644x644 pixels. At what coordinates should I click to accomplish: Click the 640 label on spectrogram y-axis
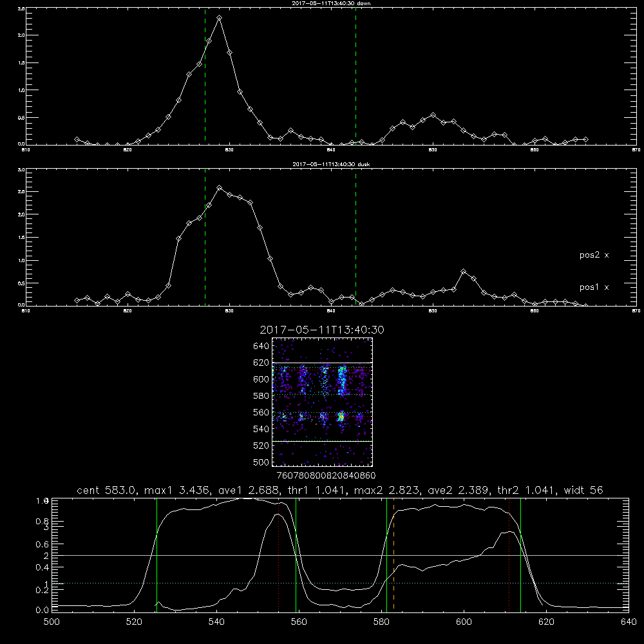(261, 346)
